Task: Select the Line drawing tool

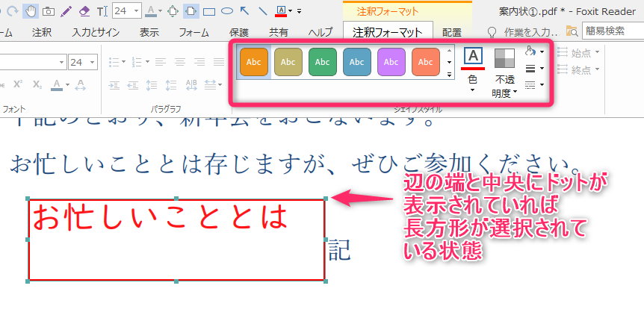Action: (x=262, y=11)
